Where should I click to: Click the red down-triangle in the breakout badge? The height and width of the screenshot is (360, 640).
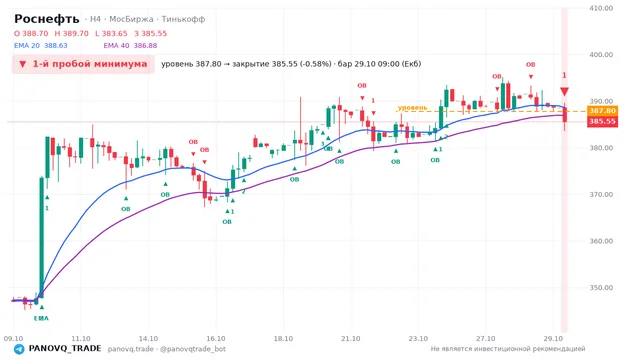(x=22, y=64)
